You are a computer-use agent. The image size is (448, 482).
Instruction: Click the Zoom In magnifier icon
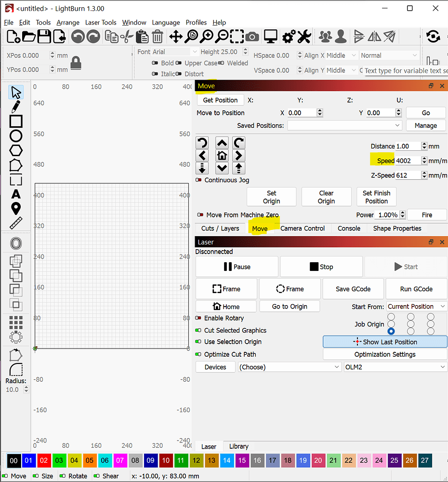(x=207, y=36)
